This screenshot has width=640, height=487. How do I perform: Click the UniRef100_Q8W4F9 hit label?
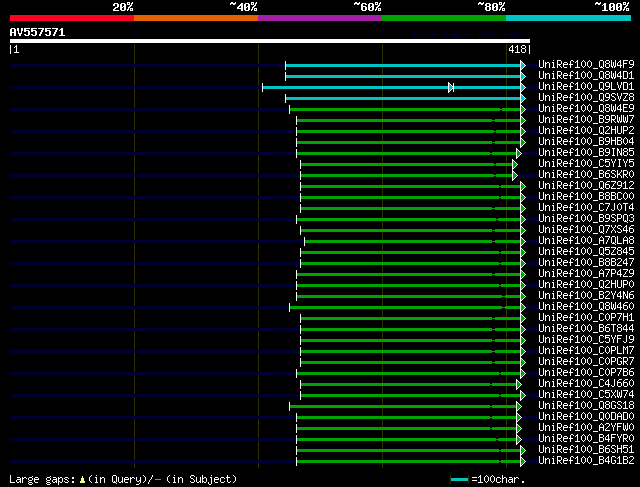click(x=586, y=64)
